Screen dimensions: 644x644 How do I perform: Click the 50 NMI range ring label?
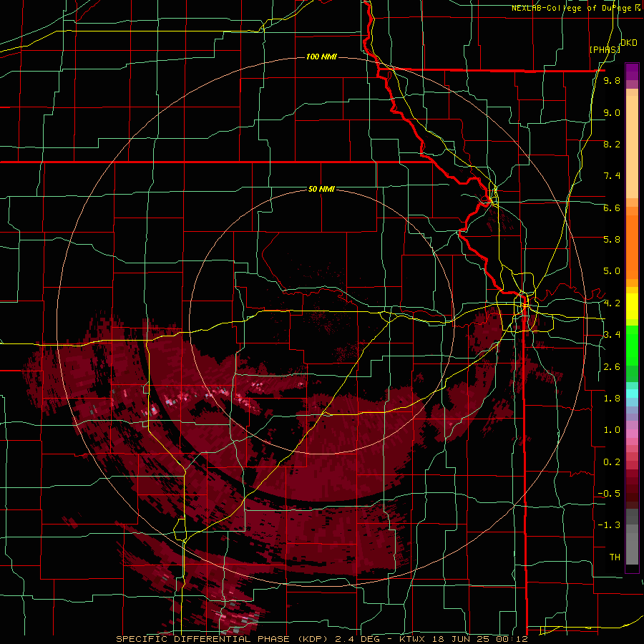tap(321, 189)
